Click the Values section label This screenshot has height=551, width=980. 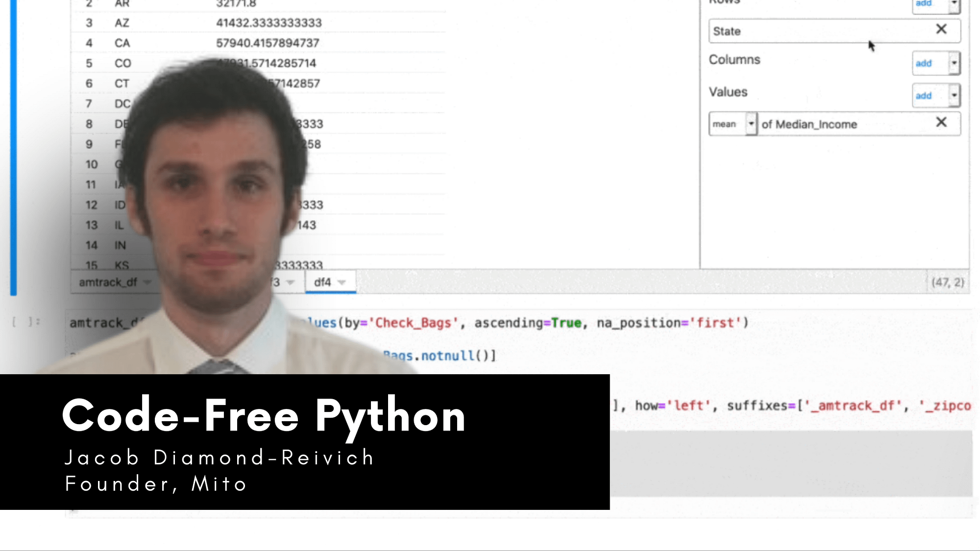click(728, 92)
